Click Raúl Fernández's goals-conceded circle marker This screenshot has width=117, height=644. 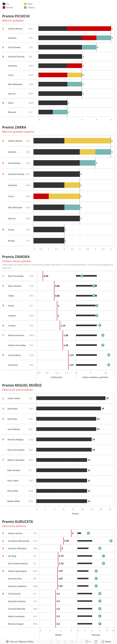82,276
